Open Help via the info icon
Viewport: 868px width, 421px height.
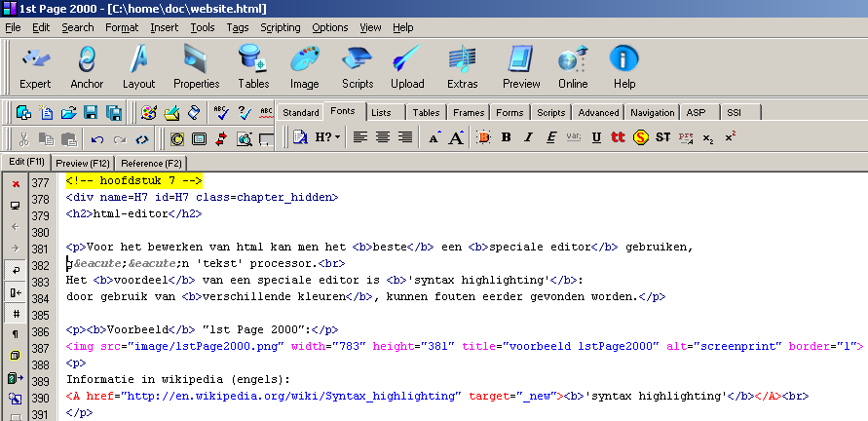coord(623,67)
